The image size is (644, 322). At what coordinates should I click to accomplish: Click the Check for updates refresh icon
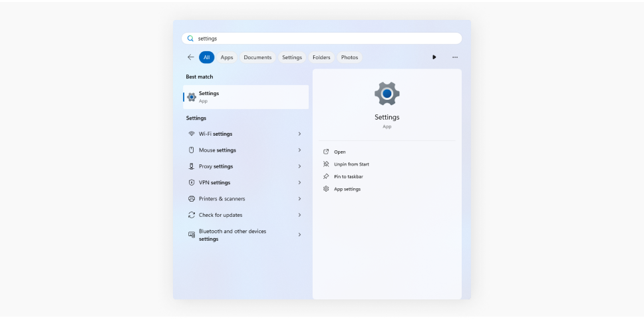click(192, 215)
